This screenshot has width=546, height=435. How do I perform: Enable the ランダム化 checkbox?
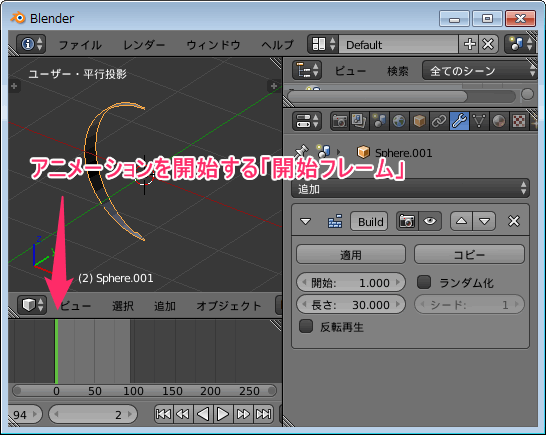tap(424, 282)
